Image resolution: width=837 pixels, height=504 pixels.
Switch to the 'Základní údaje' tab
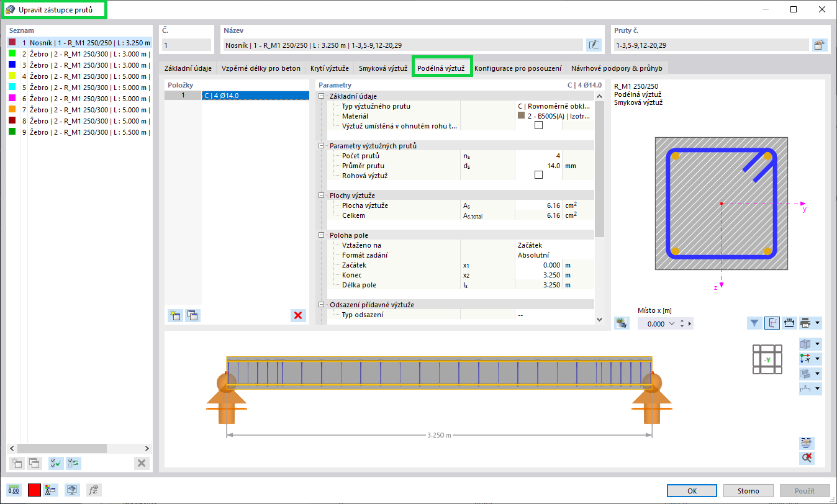click(188, 68)
